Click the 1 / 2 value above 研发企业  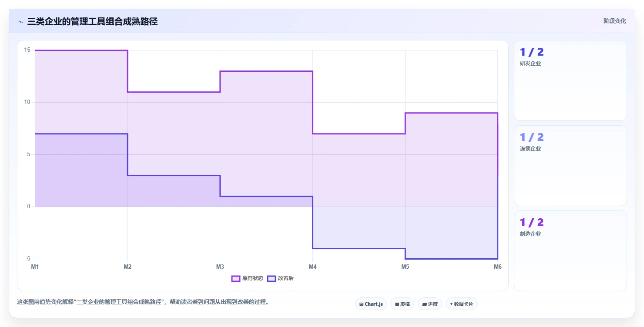coord(532,52)
